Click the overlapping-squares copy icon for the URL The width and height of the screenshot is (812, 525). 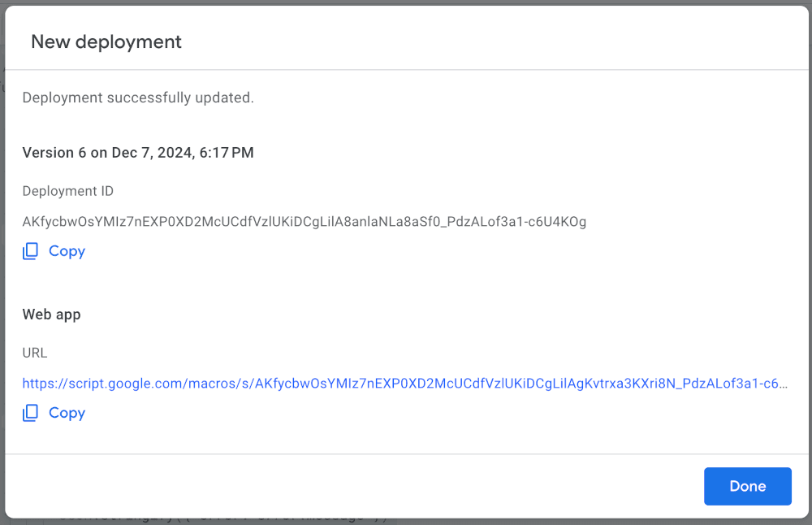tap(30, 413)
